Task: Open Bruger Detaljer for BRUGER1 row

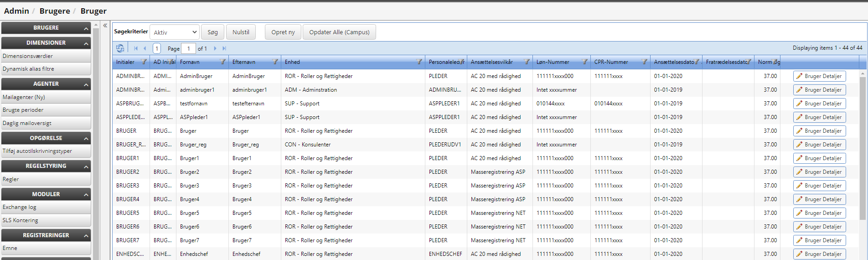Action: (819, 158)
